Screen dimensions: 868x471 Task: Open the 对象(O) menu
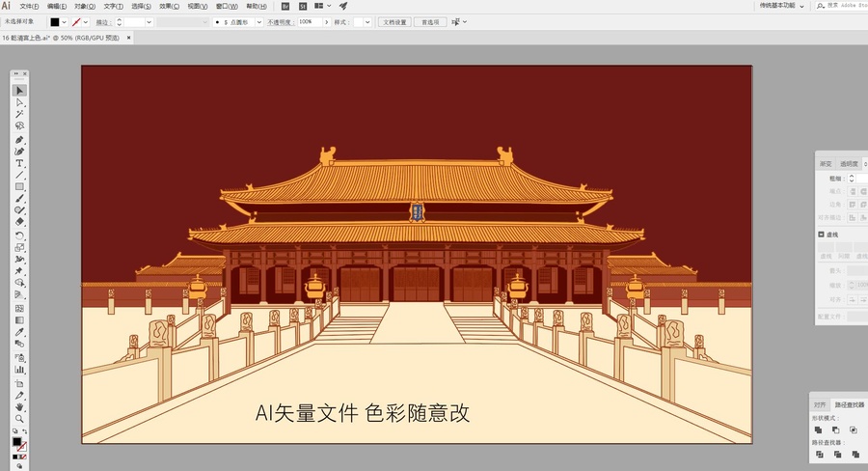tap(85, 6)
